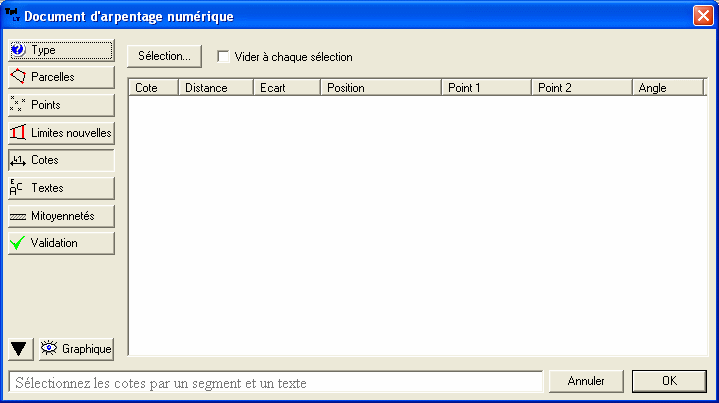Viewport: 719px width, 403px height.
Task: Open Limites nouvelles section
Action: click(x=61, y=132)
